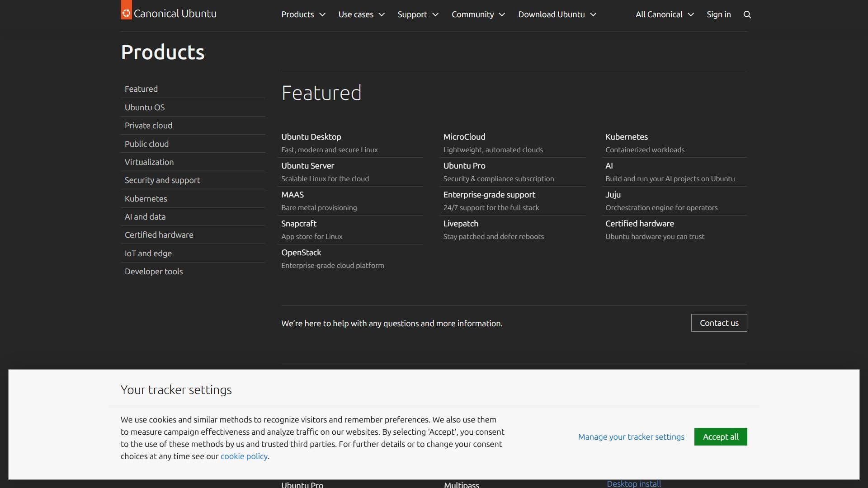Viewport: 868px width, 488px height.
Task: Open the Livepatch link
Action: coord(461,224)
